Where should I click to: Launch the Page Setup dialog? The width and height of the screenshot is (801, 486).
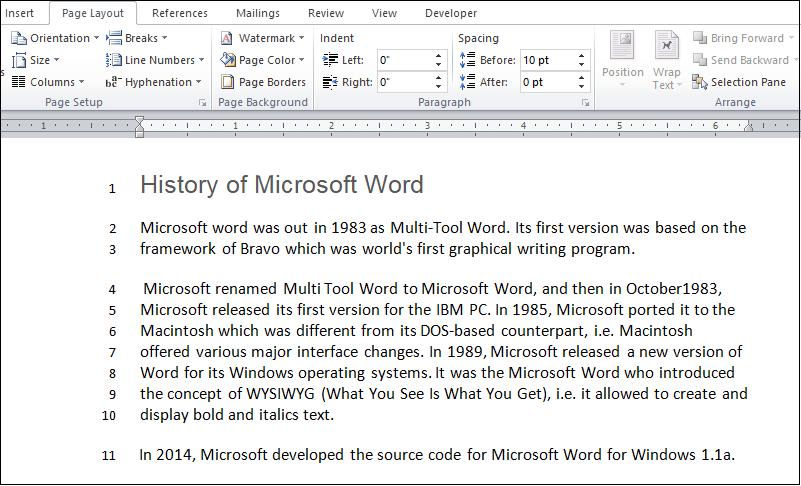click(203, 103)
